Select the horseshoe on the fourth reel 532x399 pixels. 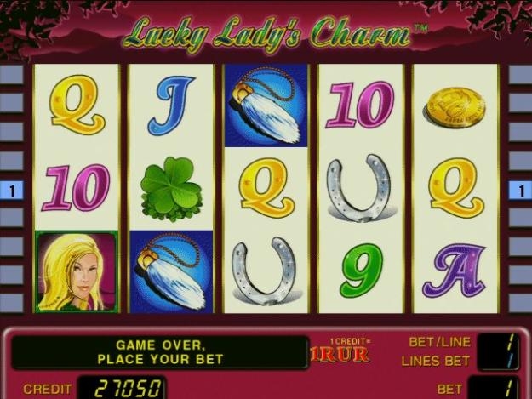(361, 189)
